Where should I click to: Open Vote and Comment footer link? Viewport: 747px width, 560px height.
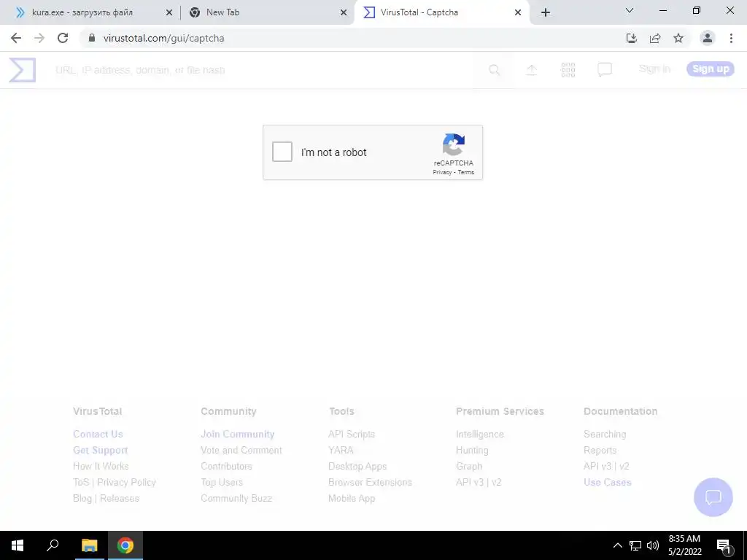tap(241, 450)
